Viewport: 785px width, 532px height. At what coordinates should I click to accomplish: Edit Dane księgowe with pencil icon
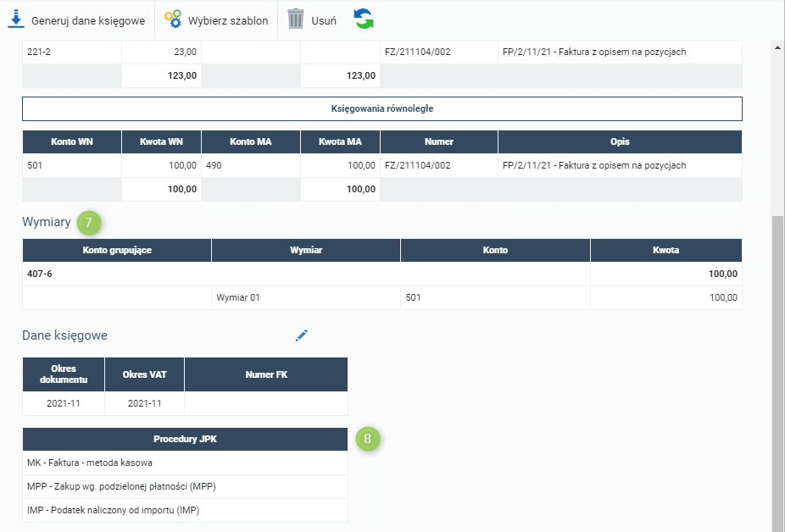[x=302, y=335]
